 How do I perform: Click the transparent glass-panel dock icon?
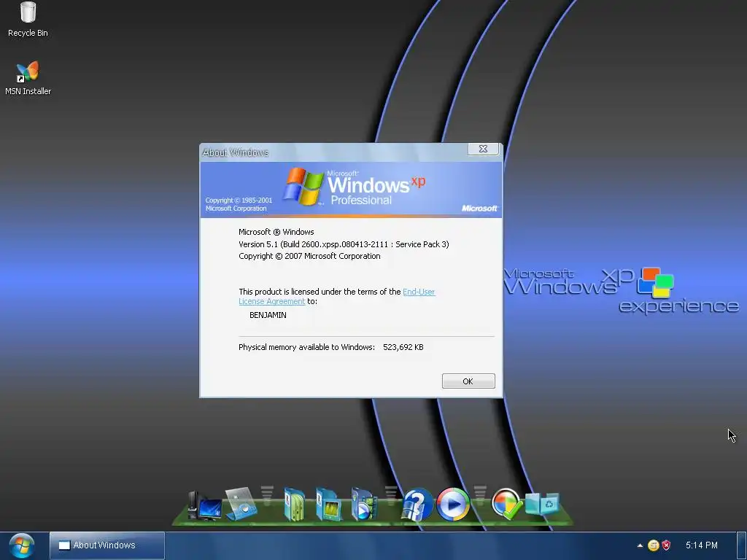pyautogui.click(x=241, y=504)
